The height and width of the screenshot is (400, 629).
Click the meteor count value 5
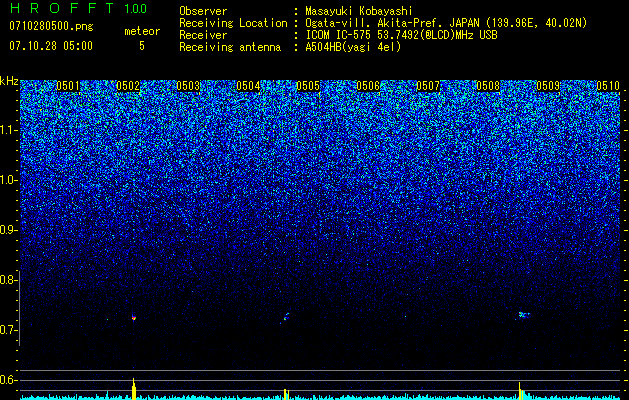[x=142, y=46]
